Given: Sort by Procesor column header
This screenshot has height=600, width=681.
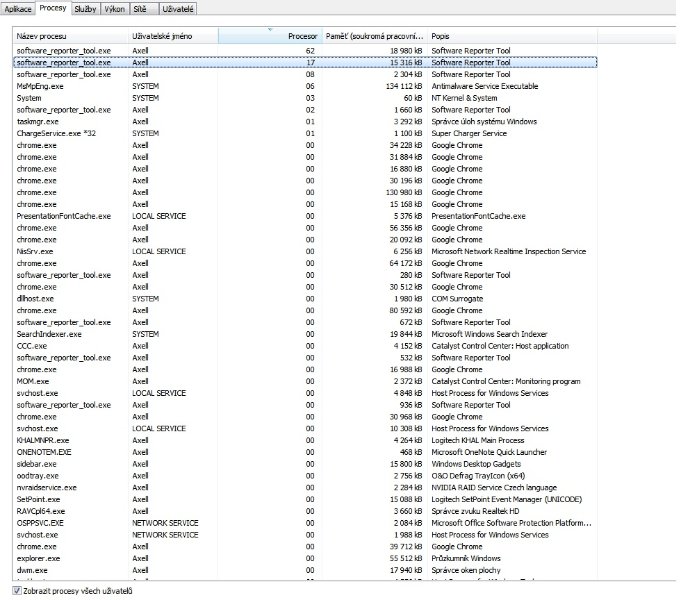Looking at the screenshot, I should click(x=270, y=36).
